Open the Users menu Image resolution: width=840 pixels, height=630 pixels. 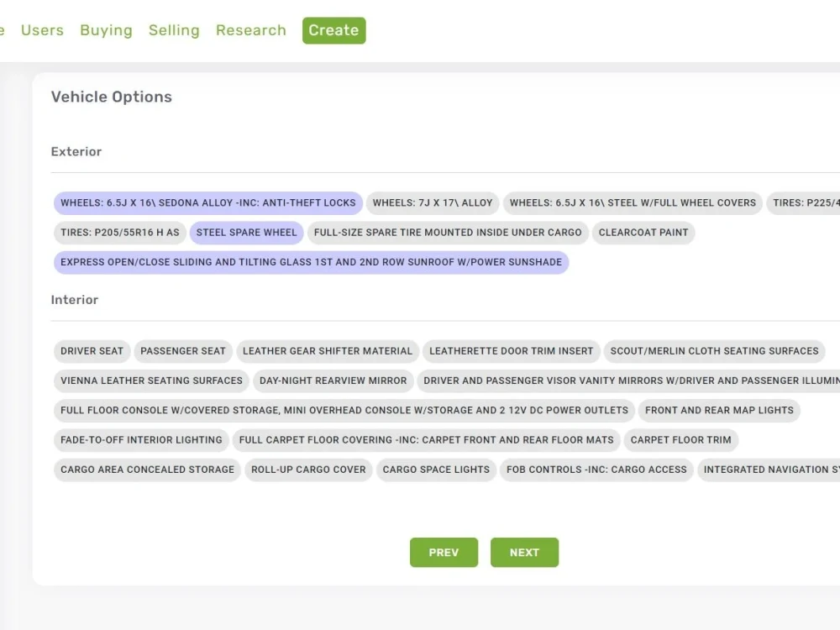click(x=42, y=30)
